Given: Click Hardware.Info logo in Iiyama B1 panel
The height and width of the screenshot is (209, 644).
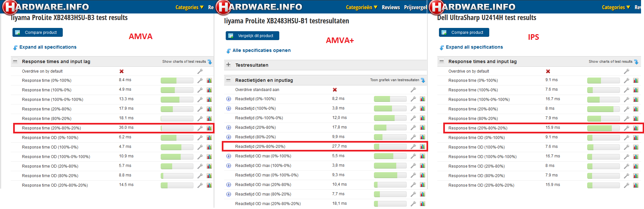Looking at the screenshot, I should pyautogui.click(x=259, y=7).
